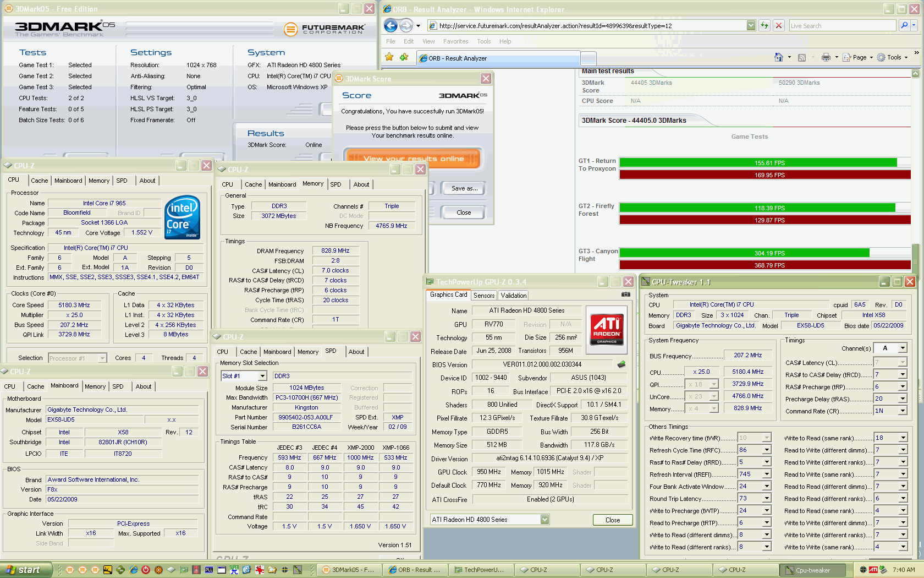
Task: Click the PLL quick launch icon
Action: (209, 570)
